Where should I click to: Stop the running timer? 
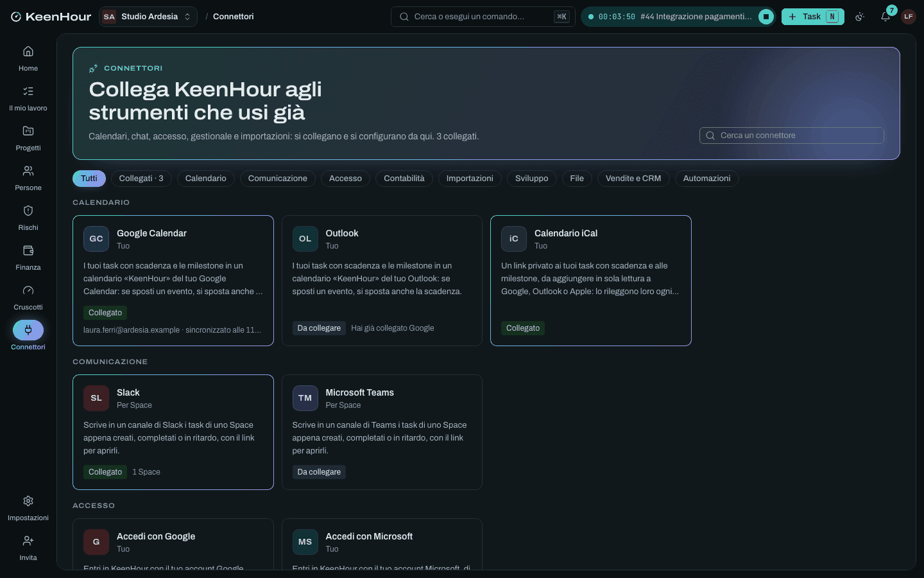pos(766,17)
